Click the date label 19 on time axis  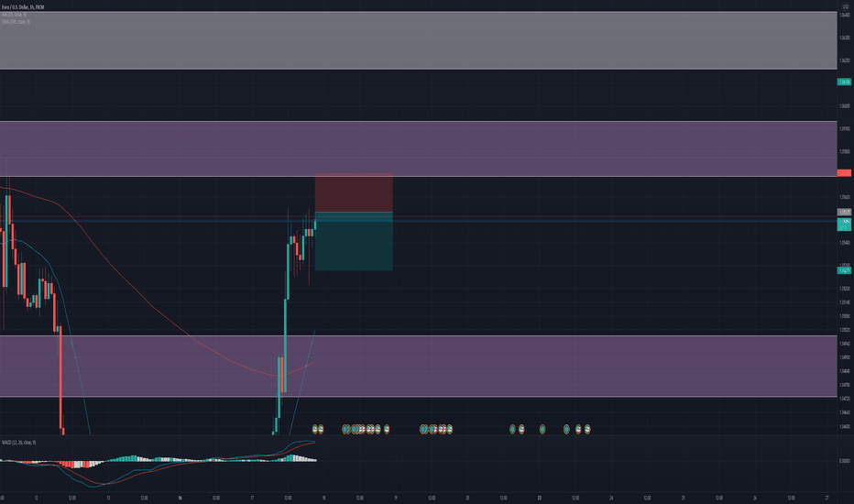coord(396,498)
